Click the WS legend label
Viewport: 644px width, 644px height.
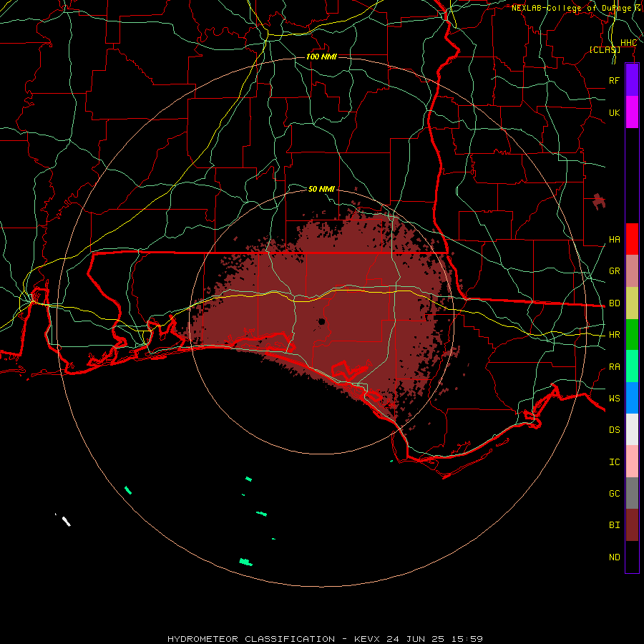tap(614, 398)
